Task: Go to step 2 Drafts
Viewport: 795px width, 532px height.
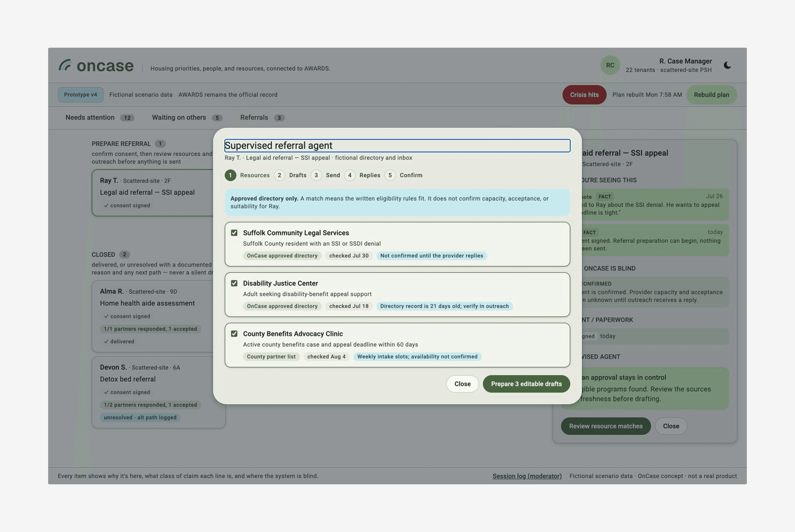Action: click(290, 175)
